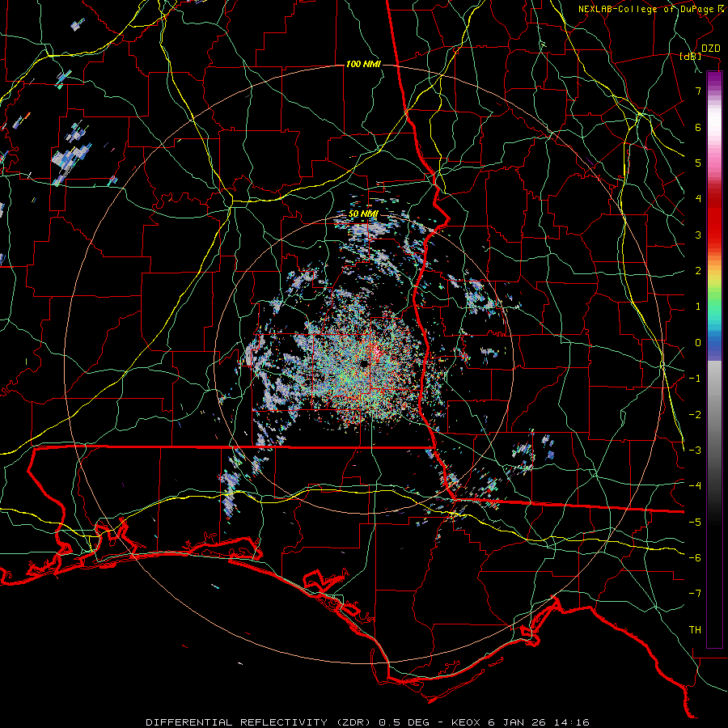Click the -3 dB tick label on color scale
Image resolution: width=728 pixels, height=728 pixels.
pos(695,451)
